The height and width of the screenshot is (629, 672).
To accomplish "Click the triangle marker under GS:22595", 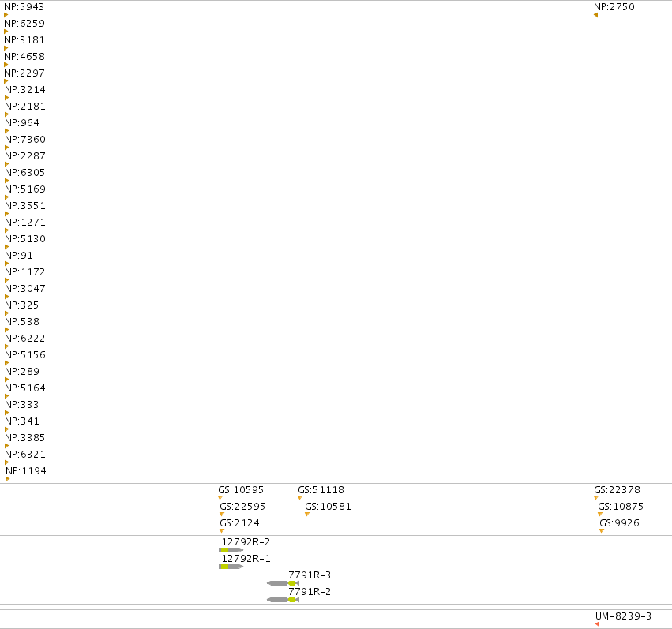I will click(x=222, y=515).
